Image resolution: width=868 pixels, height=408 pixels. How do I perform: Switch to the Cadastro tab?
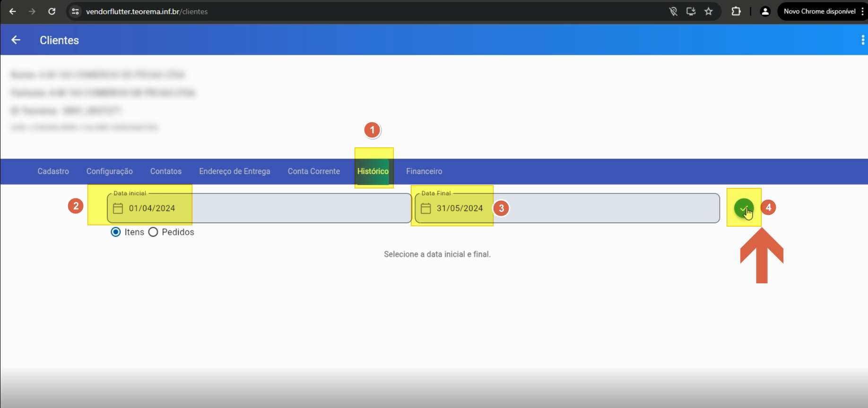pyautogui.click(x=53, y=171)
